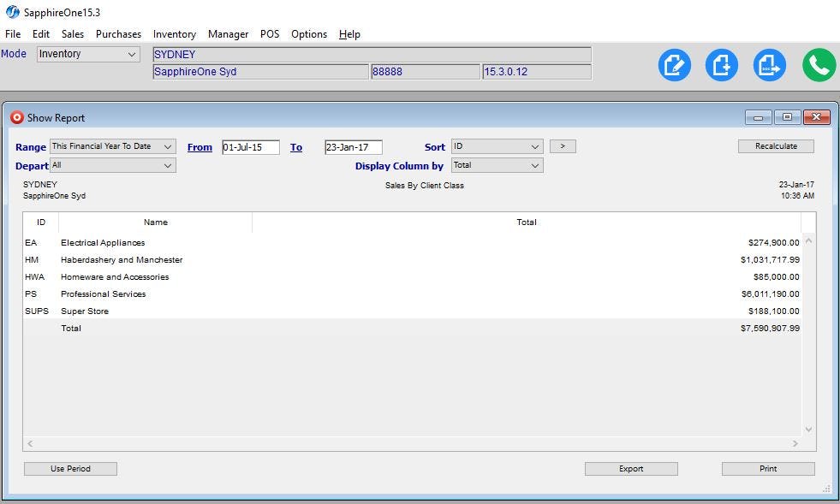The width and height of the screenshot is (840, 504).
Task: Click the $7,590,907.99 grand total value
Action: (770, 329)
